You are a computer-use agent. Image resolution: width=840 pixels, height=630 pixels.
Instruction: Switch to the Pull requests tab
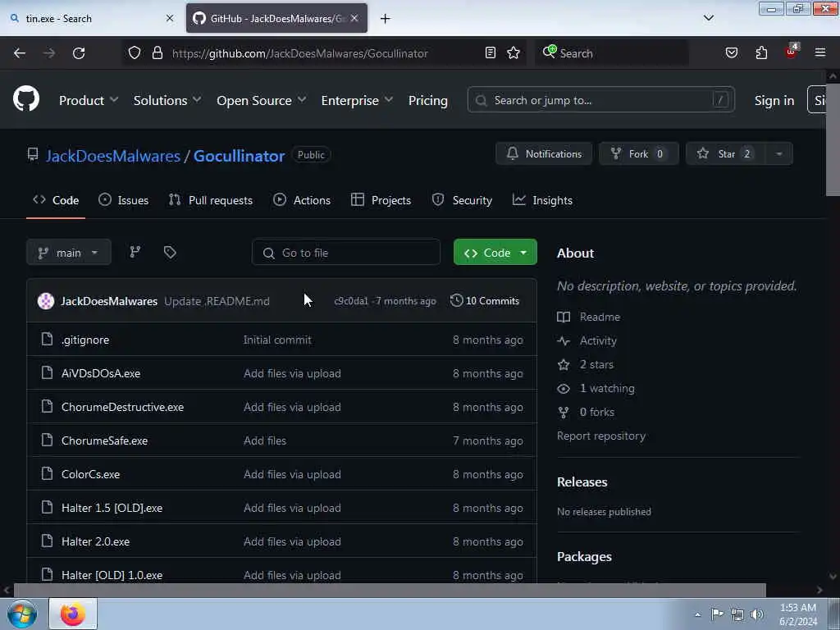pyautogui.click(x=211, y=200)
